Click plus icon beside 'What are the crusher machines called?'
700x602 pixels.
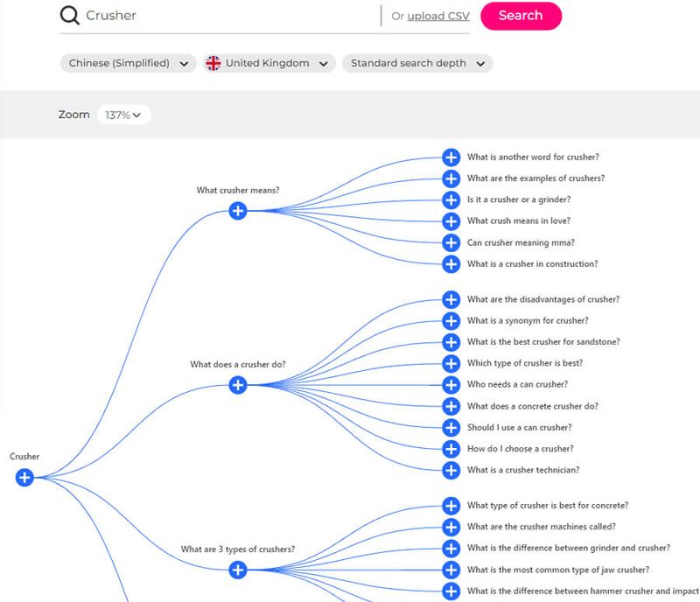(451, 527)
